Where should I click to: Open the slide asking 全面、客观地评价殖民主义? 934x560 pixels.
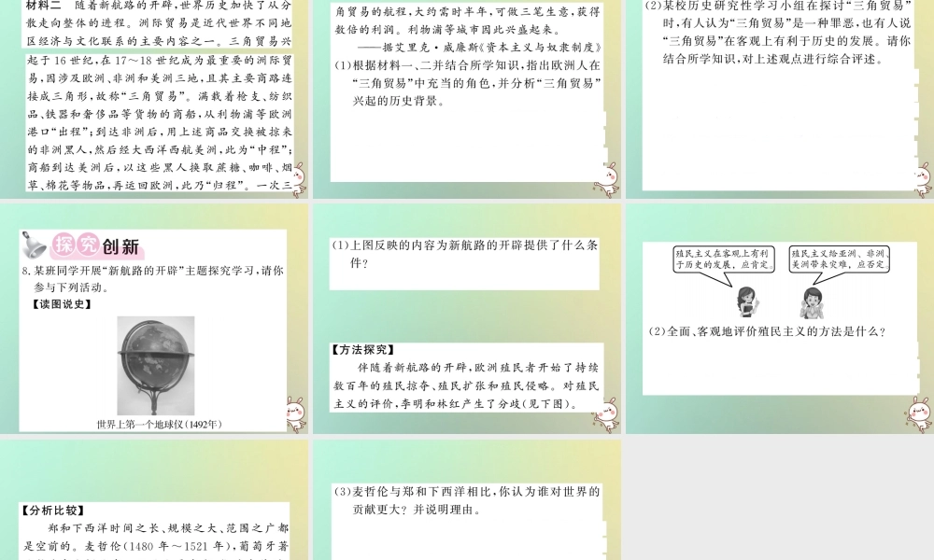(x=780, y=318)
